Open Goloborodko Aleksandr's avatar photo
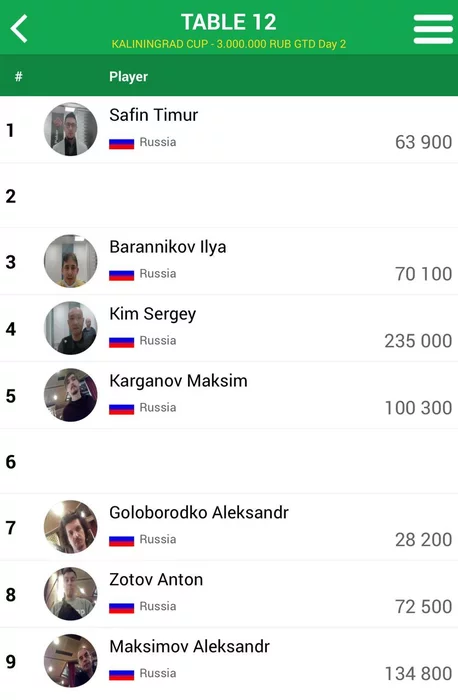The height and width of the screenshot is (700, 458). tap(71, 527)
